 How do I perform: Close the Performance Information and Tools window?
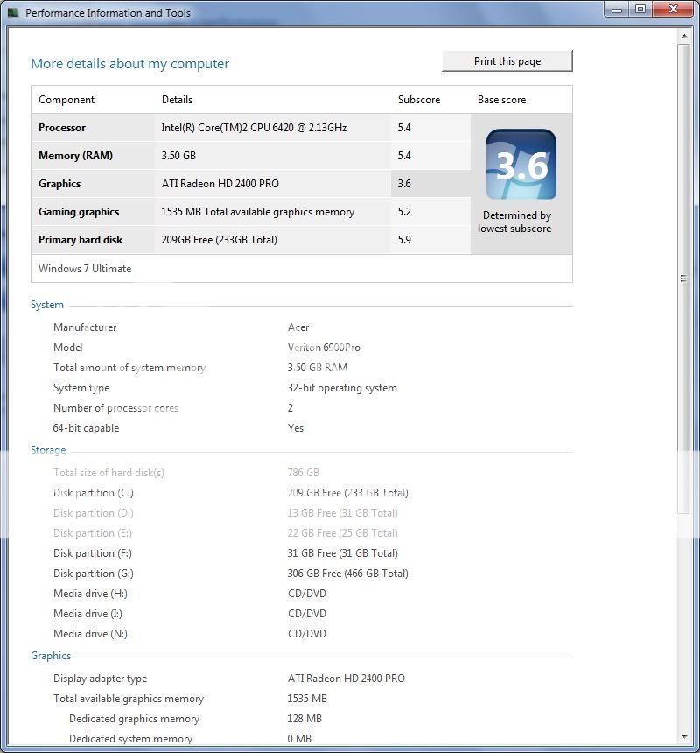click(x=674, y=9)
